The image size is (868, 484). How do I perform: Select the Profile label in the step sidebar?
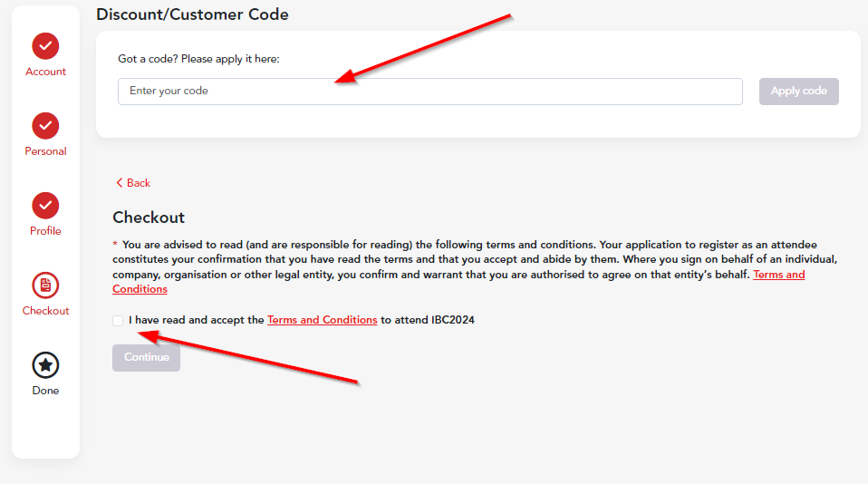[45, 231]
